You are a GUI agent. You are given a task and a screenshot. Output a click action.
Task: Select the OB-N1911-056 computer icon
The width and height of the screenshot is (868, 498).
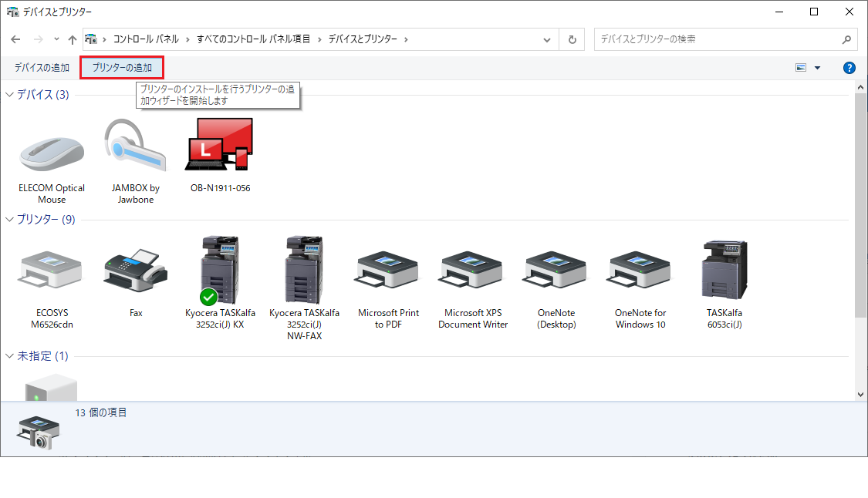(220, 146)
